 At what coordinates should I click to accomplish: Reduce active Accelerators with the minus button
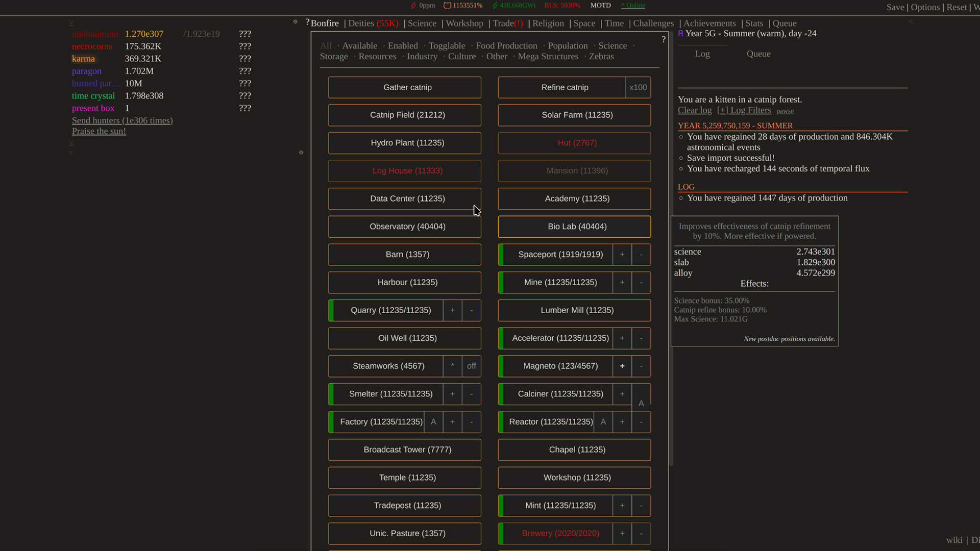point(642,338)
